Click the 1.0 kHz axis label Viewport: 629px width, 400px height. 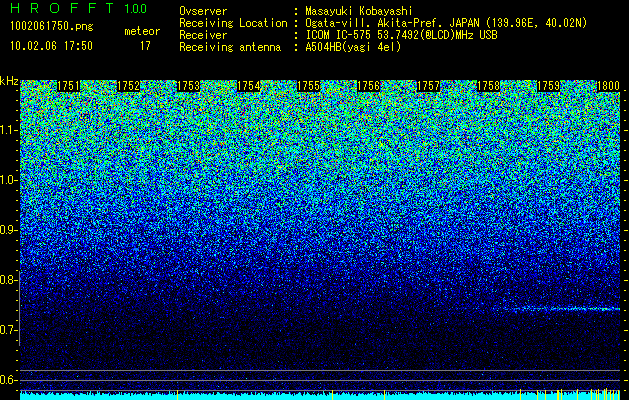(x=9, y=180)
